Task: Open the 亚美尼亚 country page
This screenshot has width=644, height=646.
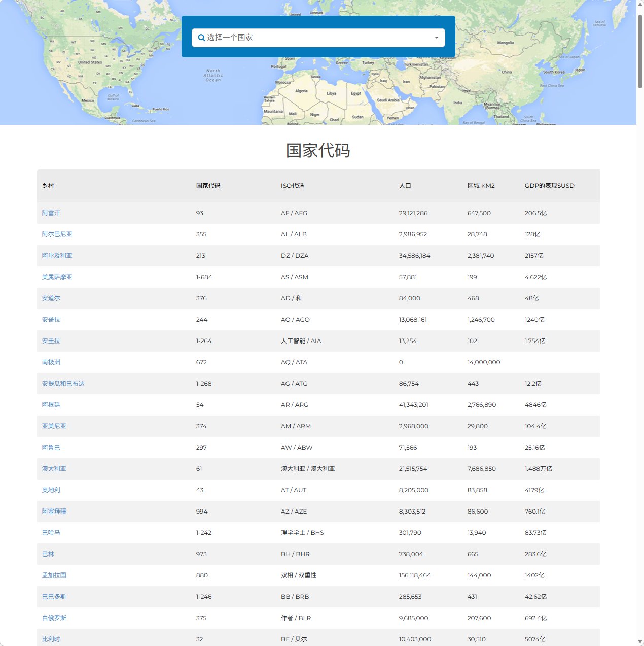Action: [x=54, y=426]
